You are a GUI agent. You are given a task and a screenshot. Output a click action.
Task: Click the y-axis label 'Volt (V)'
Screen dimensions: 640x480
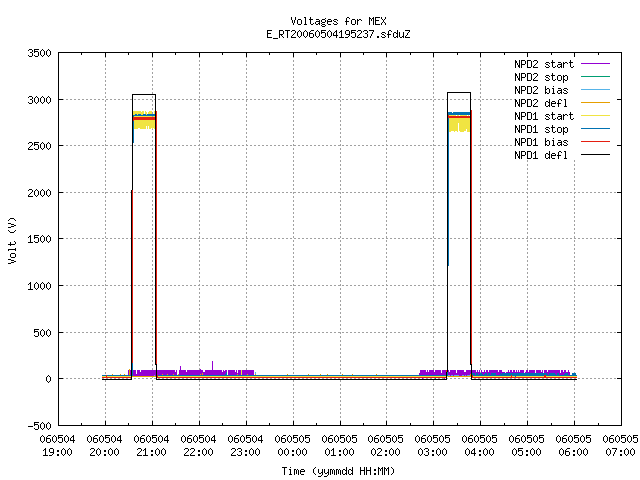pyautogui.click(x=13, y=240)
